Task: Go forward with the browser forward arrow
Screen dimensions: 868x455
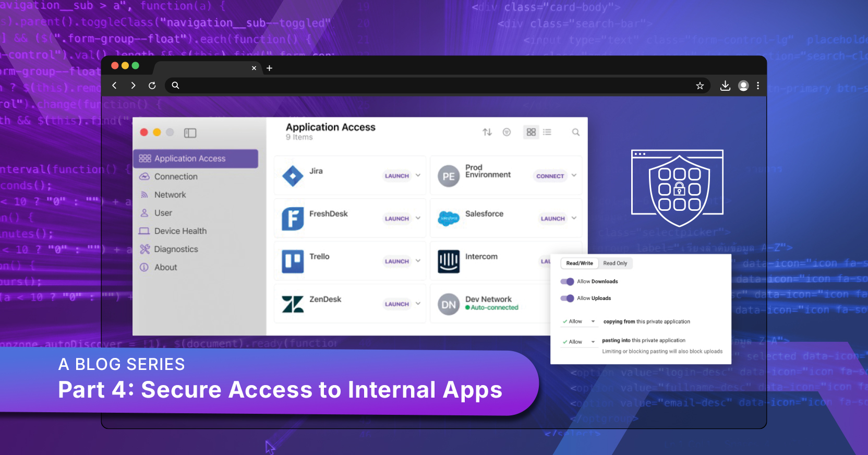Action: (x=133, y=86)
